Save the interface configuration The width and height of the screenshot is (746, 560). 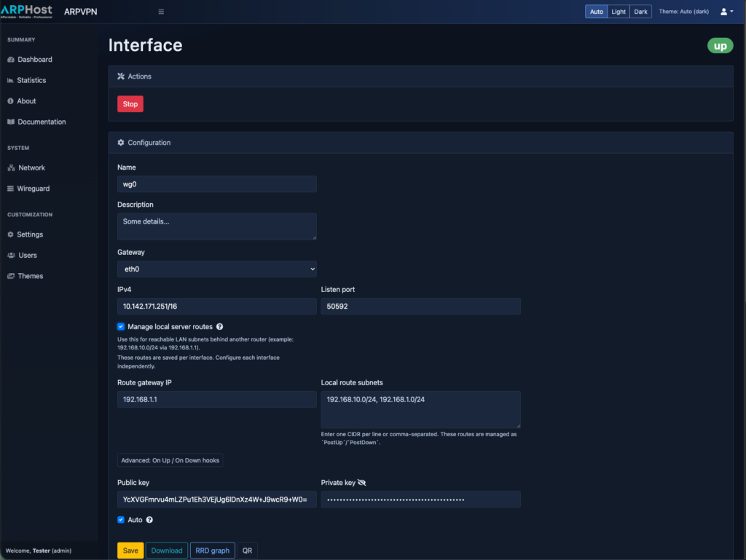pos(130,550)
